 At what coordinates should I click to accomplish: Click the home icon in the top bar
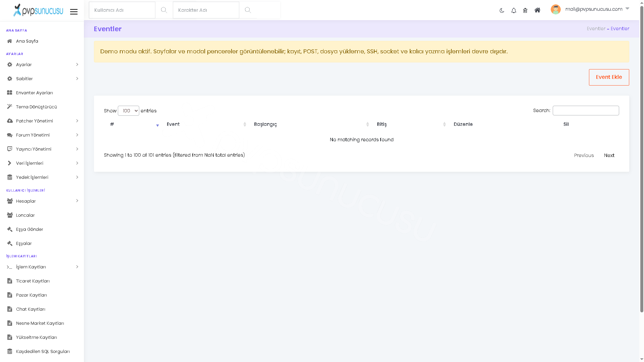pos(537,10)
